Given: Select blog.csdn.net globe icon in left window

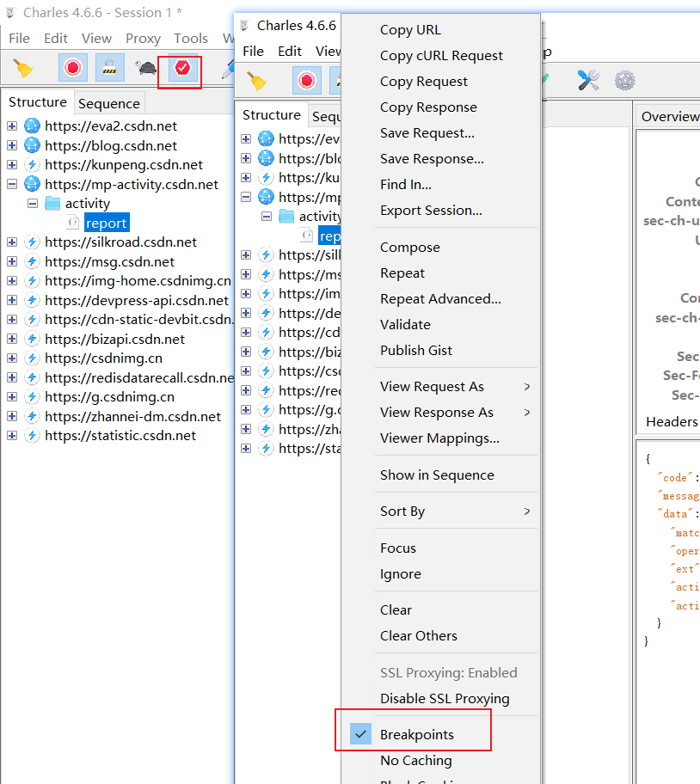Looking at the screenshot, I should [x=32, y=145].
